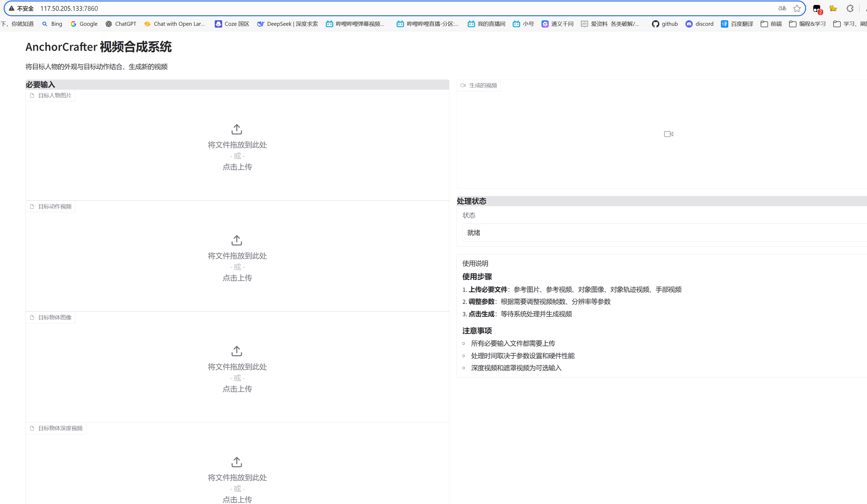
Task: Click upload icon in 目标物体深度视频 area
Action: [237, 462]
